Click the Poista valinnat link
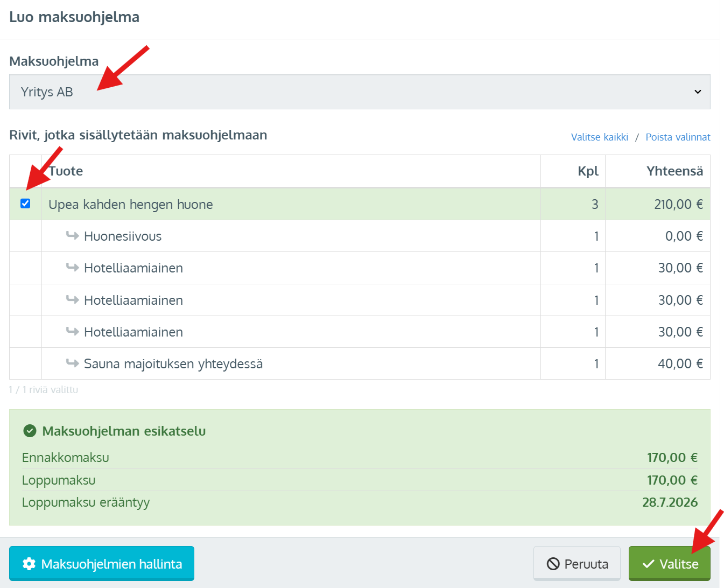 click(678, 137)
